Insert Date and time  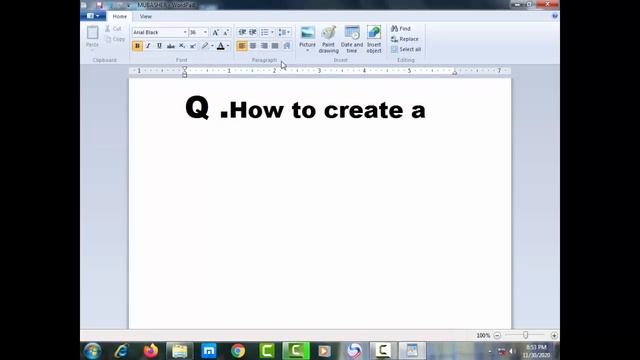tap(352, 40)
